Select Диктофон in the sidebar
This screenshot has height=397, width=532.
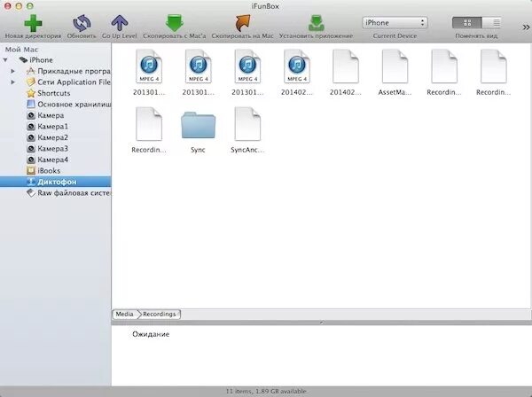[x=55, y=182]
